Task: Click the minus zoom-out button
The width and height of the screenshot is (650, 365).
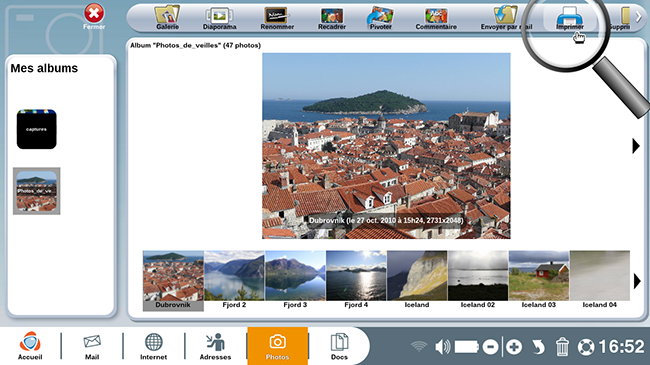Action: click(490, 346)
